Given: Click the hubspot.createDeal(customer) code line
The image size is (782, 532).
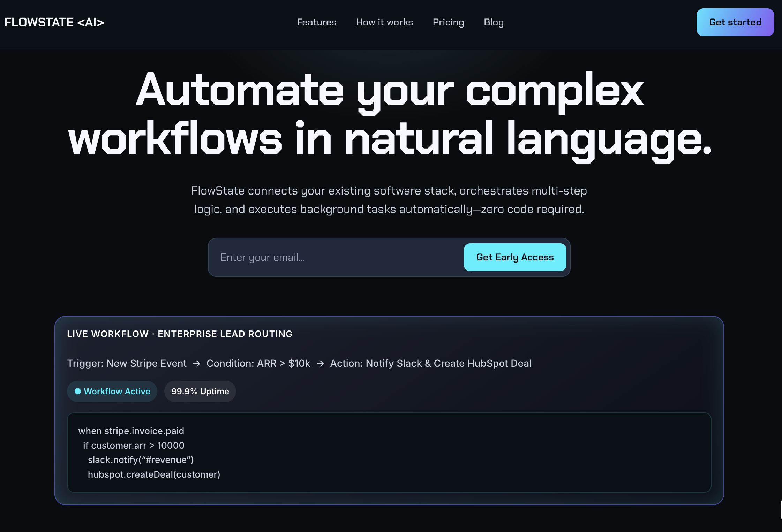Looking at the screenshot, I should (x=154, y=474).
